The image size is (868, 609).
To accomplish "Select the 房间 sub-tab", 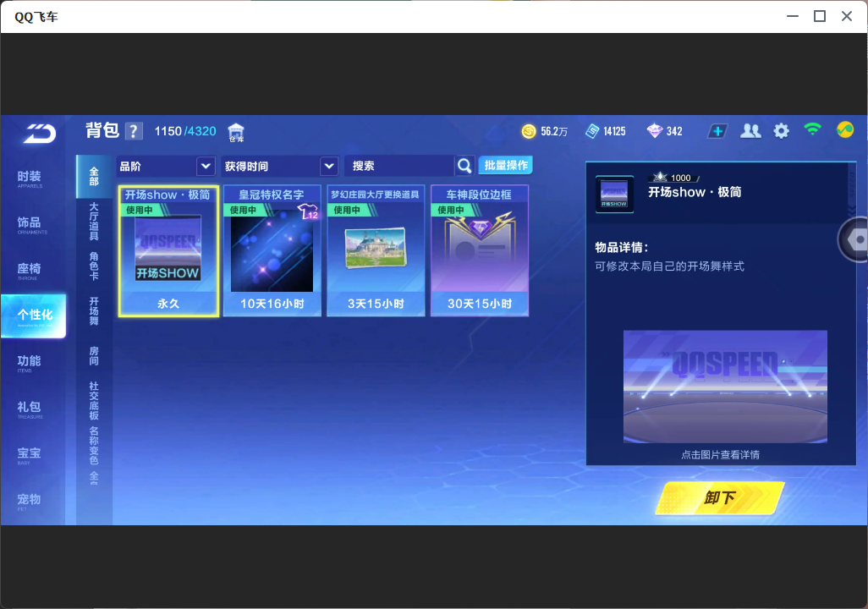I will click(94, 356).
